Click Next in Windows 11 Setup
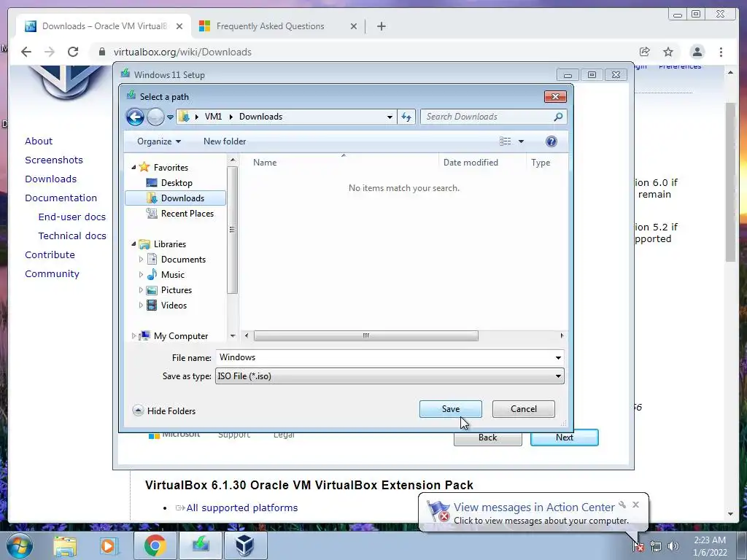This screenshot has width=747, height=560. coord(565,437)
